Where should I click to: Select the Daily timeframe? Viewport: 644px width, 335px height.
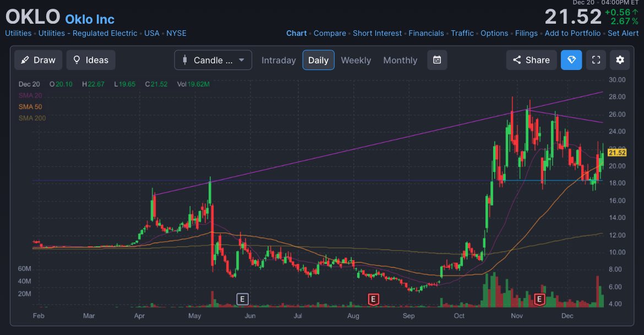318,60
